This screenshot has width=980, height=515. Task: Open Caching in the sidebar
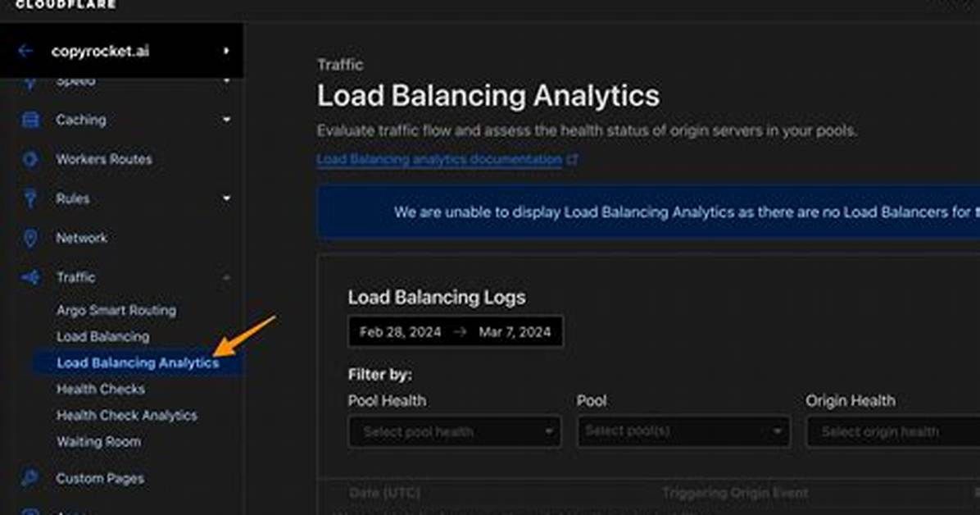tap(80, 120)
